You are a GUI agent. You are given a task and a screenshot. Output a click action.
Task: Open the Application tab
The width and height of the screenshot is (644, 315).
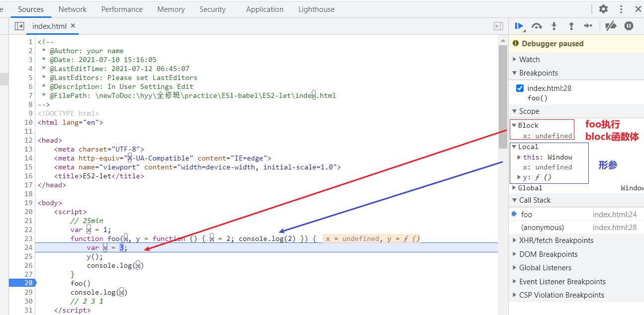coord(265,9)
